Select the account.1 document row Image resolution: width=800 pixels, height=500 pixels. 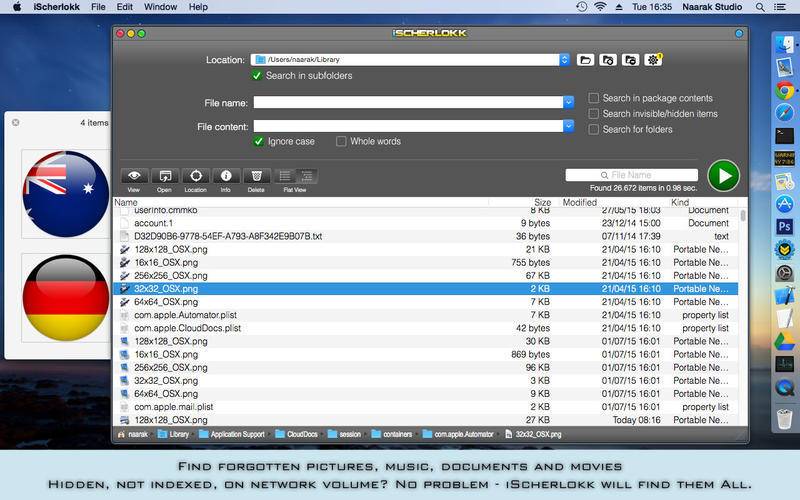click(426, 223)
